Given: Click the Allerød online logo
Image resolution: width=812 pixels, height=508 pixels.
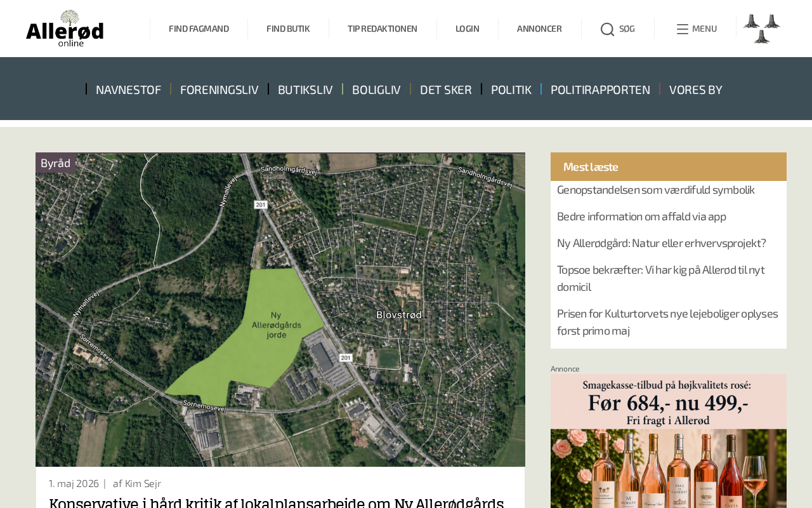Looking at the screenshot, I should 65,29.
